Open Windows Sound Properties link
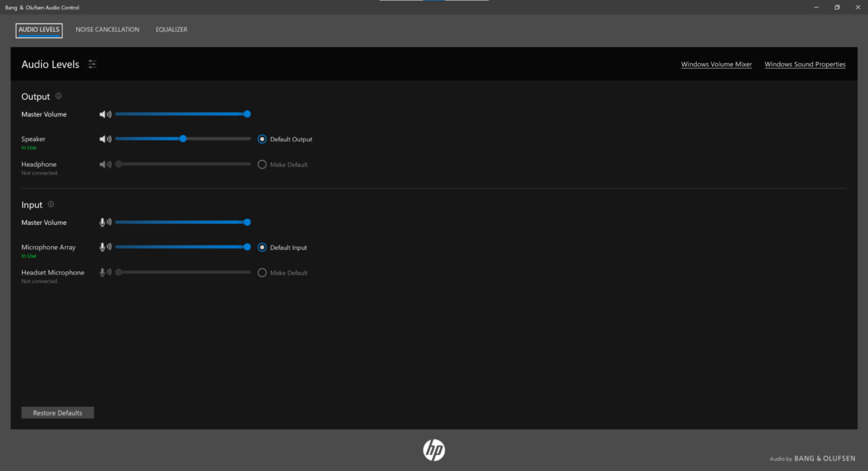Viewport: 868px width, 471px height. click(805, 65)
